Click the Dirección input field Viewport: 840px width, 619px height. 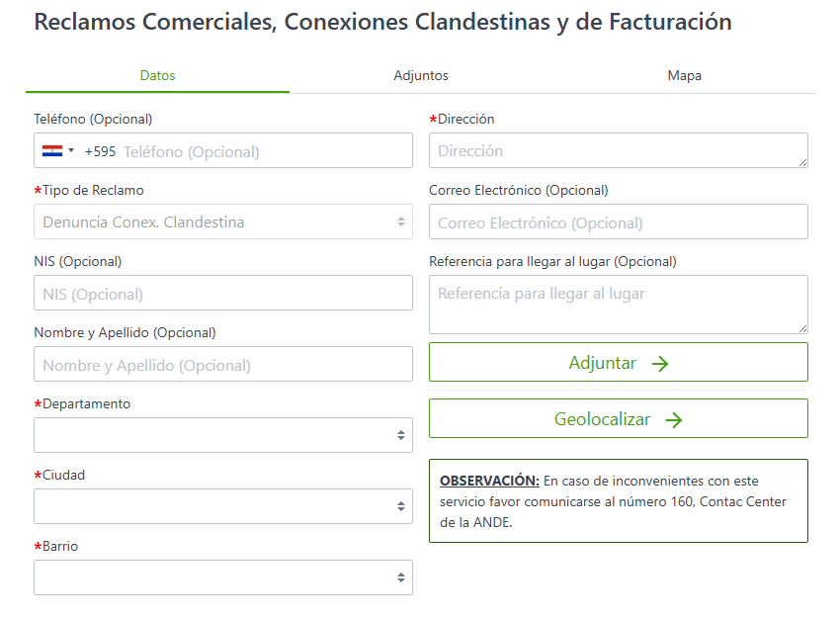(618, 150)
